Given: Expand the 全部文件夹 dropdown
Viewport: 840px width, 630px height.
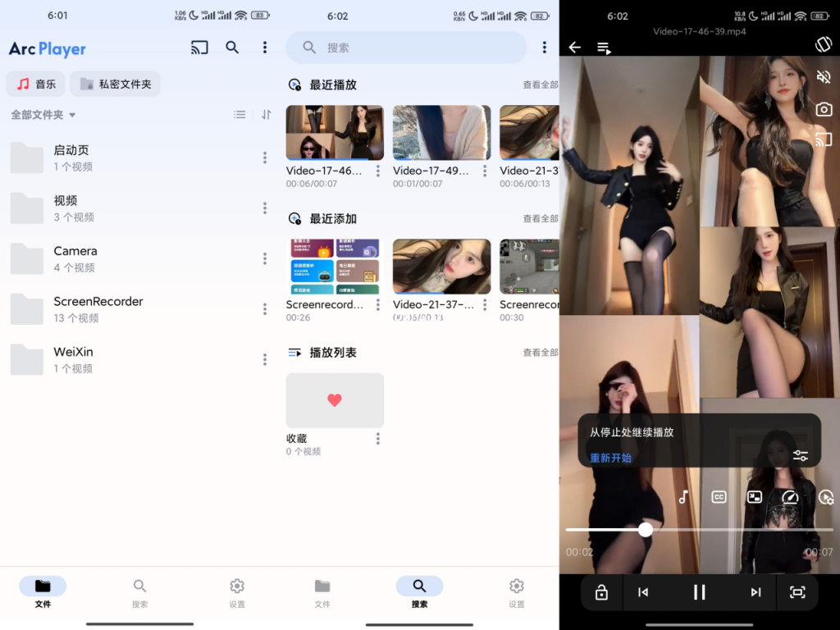Looking at the screenshot, I should (x=43, y=115).
